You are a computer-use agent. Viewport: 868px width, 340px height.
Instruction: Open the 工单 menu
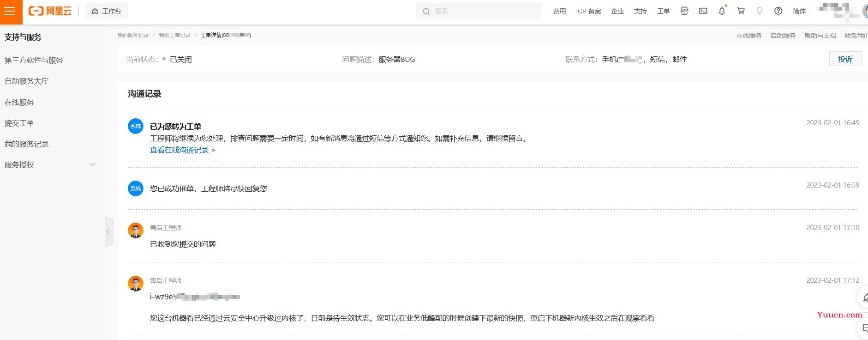[x=664, y=11]
